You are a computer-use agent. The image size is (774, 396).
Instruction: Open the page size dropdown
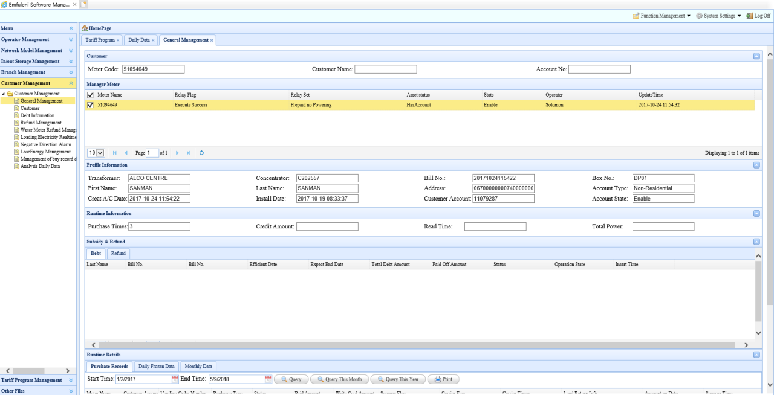click(100, 153)
